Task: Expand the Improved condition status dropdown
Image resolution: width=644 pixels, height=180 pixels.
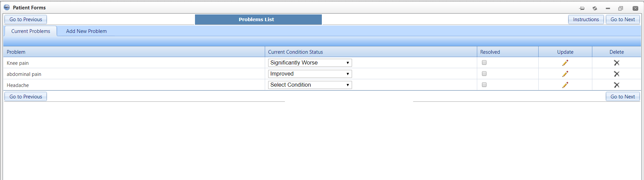Action: 310,74
